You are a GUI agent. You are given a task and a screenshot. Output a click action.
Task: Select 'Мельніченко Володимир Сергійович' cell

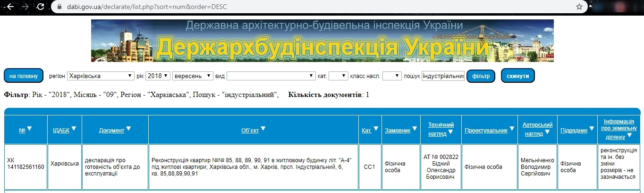[x=537, y=167]
